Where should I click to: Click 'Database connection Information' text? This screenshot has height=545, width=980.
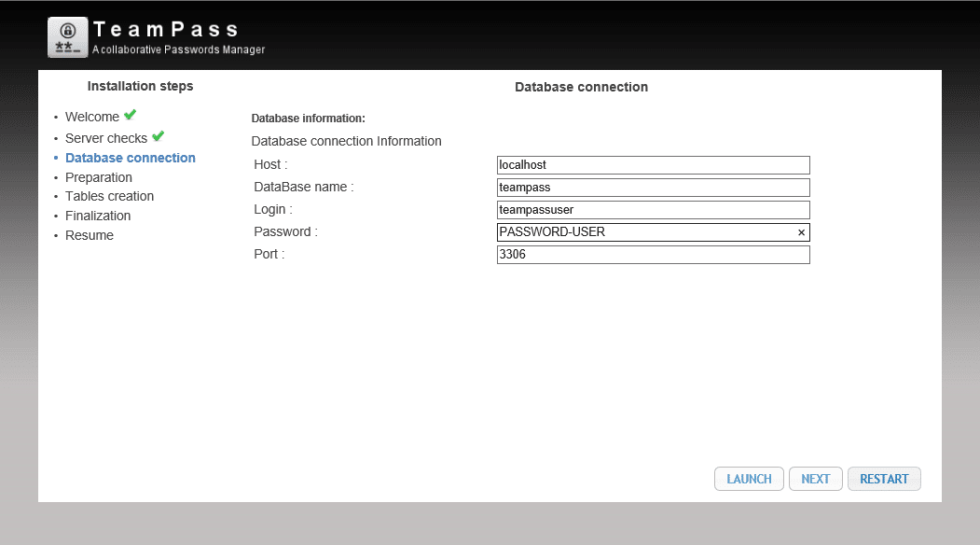(x=346, y=142)
